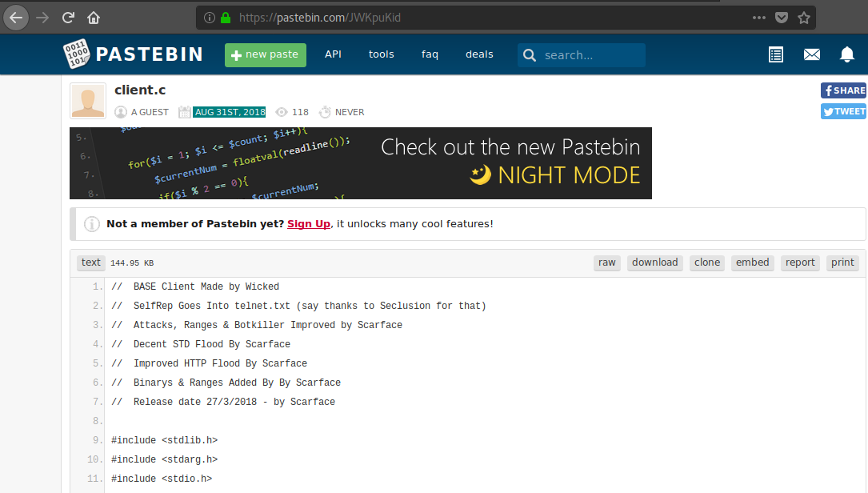This screenshot has height=493, width=868.
Task: View the raw paste
Action: click(x=606, y=263)
